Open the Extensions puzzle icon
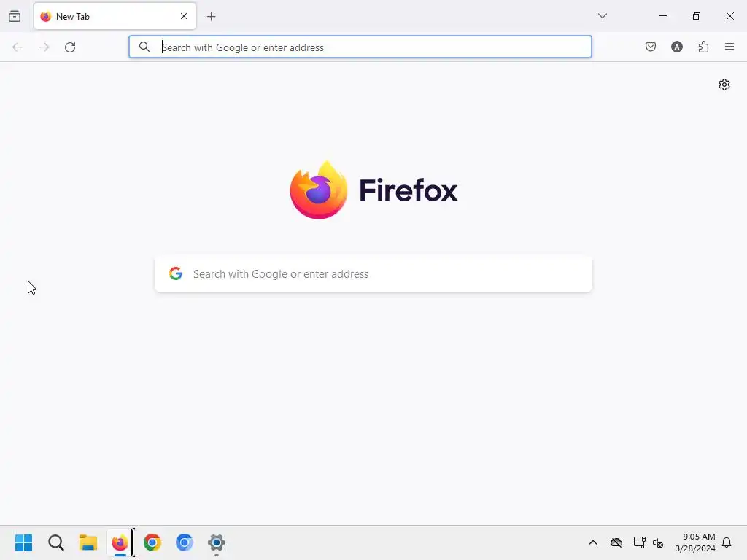Image resolution: width=747 pixels, height=560 pixels. pyautogui.click(x=703, y=47)
